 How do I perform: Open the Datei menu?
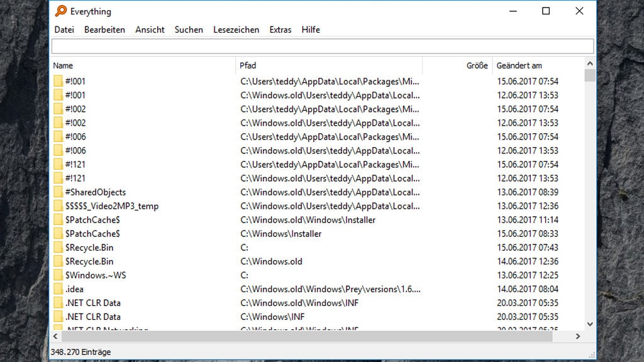pos(64,30)
